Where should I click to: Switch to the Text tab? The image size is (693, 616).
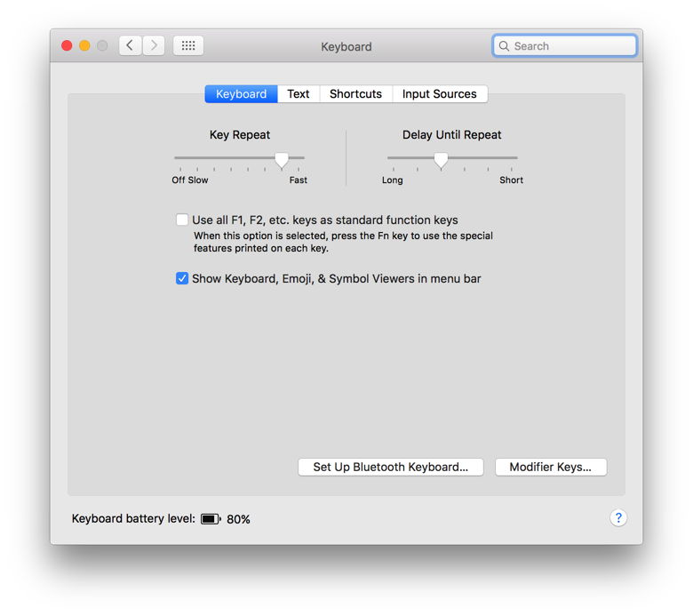coord(299,94)
